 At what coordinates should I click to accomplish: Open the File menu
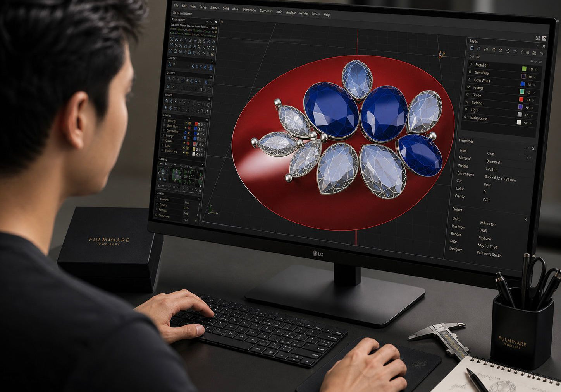(x=176, y=5)
